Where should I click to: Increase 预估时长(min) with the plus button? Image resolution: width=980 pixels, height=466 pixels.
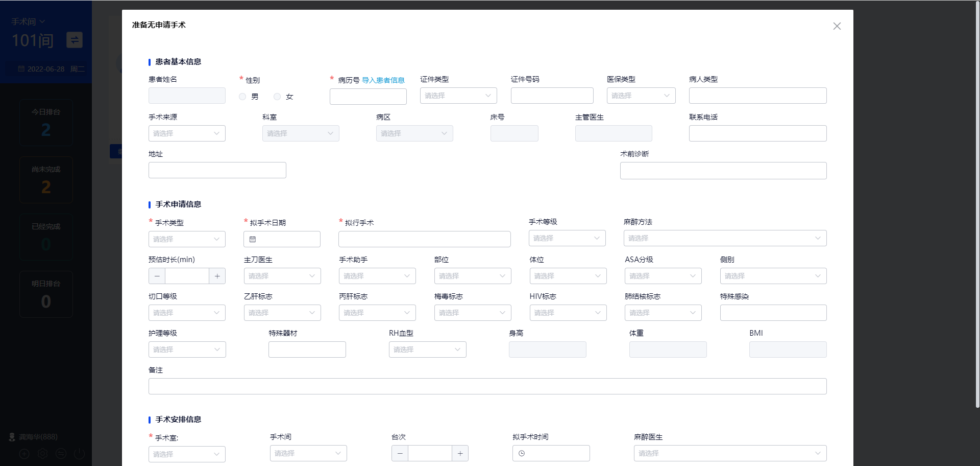pyautogui.click(x=217, y=276)
